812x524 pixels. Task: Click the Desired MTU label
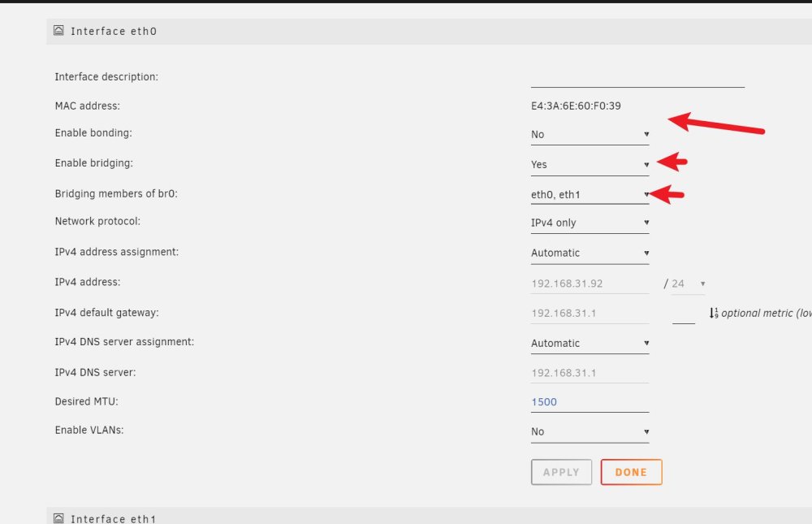pos(87,401)
